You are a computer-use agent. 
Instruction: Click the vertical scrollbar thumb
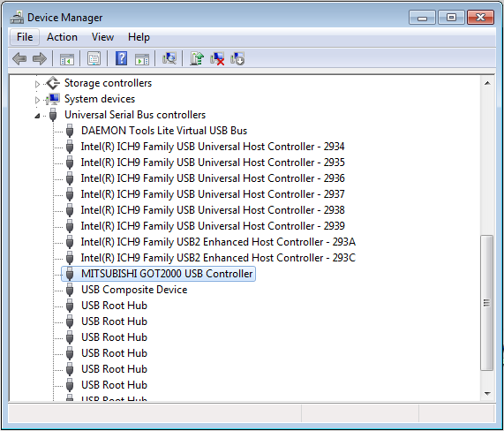[x=487, y=303]
